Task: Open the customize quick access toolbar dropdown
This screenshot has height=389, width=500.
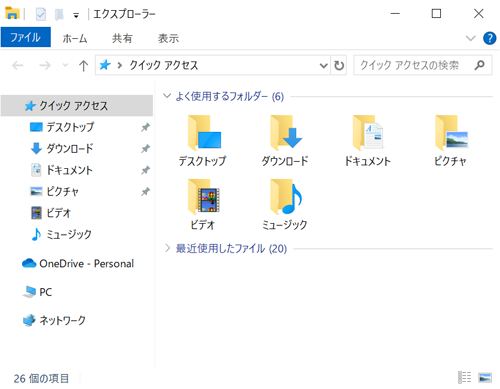Action: pyautogui.click(x=76, y=15)
